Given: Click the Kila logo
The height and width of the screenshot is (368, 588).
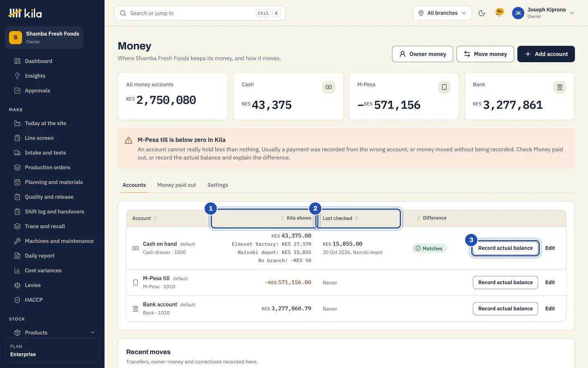Looking at the screenshot, I should pos(25,13).
